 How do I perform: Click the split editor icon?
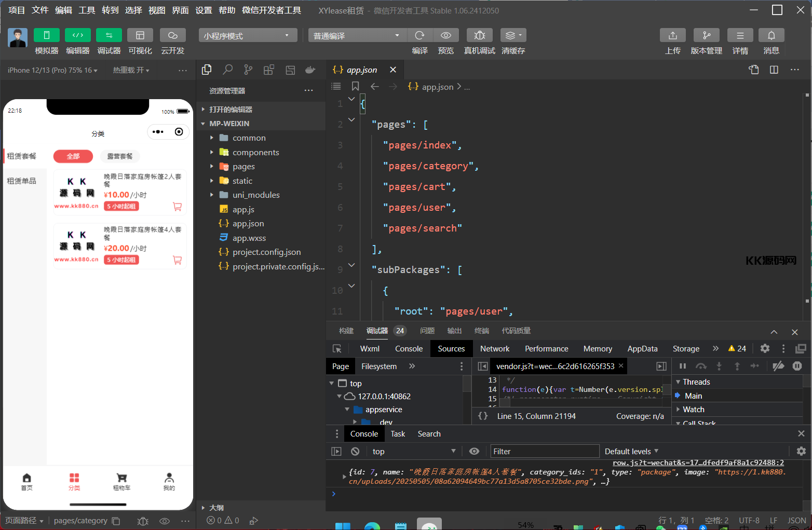pyautogui.click(x=774, y=70)
